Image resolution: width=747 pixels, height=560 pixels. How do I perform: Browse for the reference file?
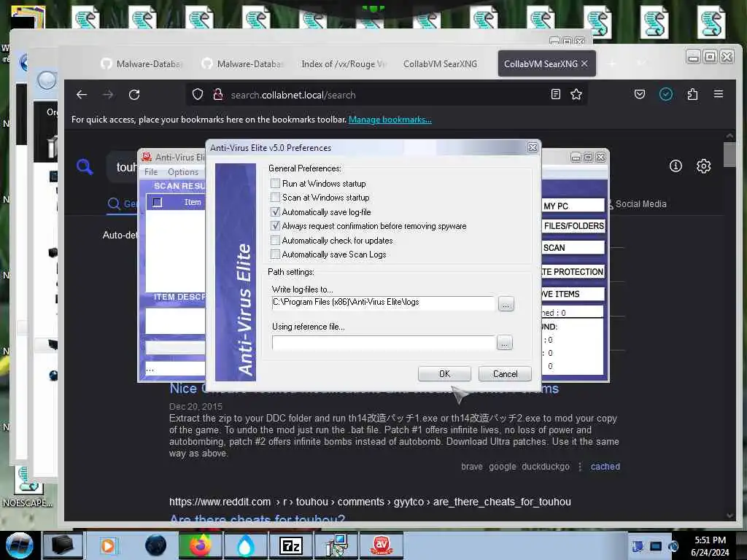tap(505, 343)
